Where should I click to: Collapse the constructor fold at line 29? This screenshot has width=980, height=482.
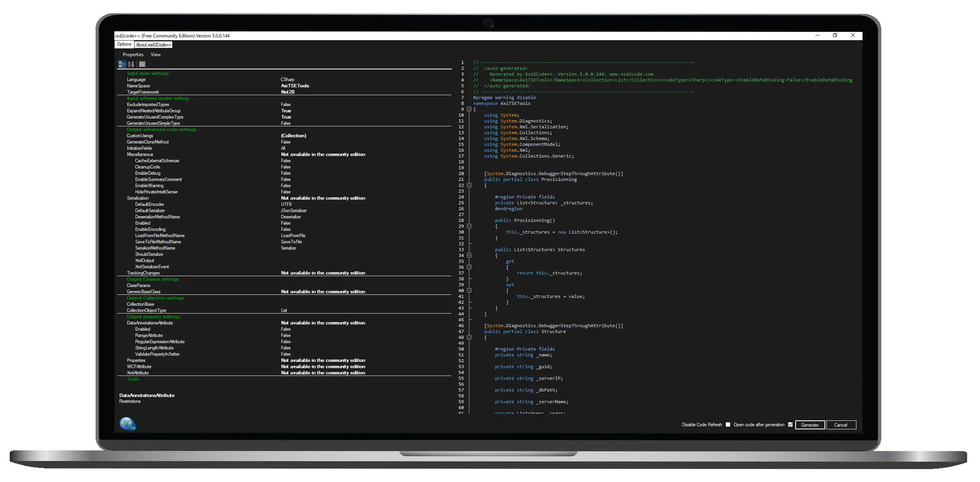469,226
